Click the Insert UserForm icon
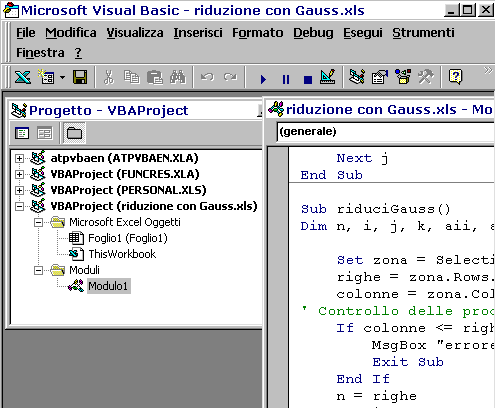 coord(46,77)
